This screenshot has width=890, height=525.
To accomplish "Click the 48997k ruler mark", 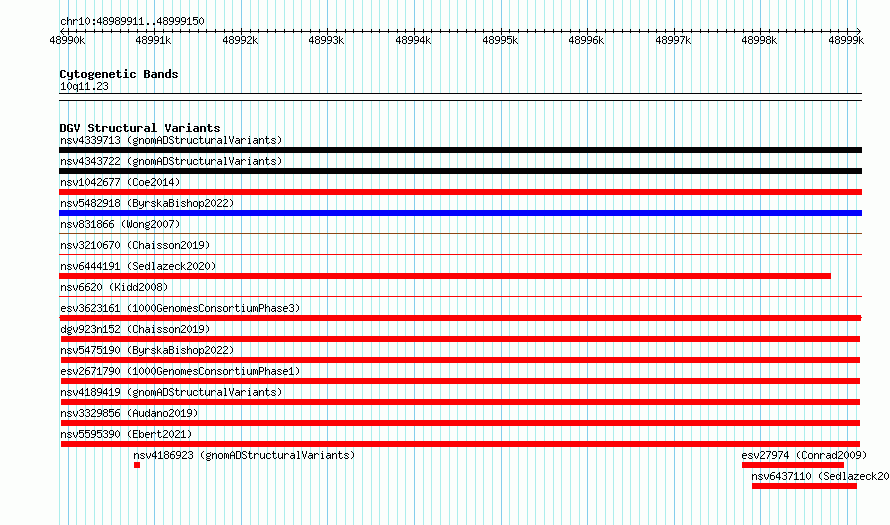I will tap(673, 40).
